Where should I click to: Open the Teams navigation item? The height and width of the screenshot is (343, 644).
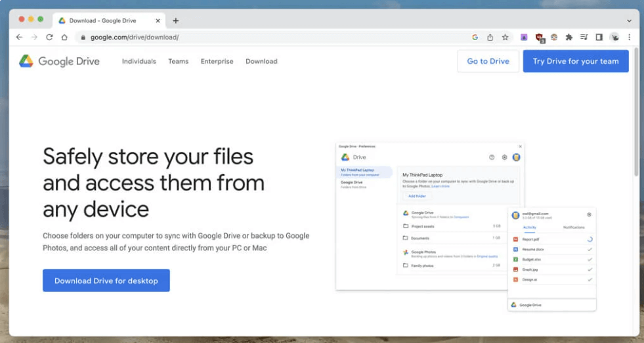tap(179, 61)
